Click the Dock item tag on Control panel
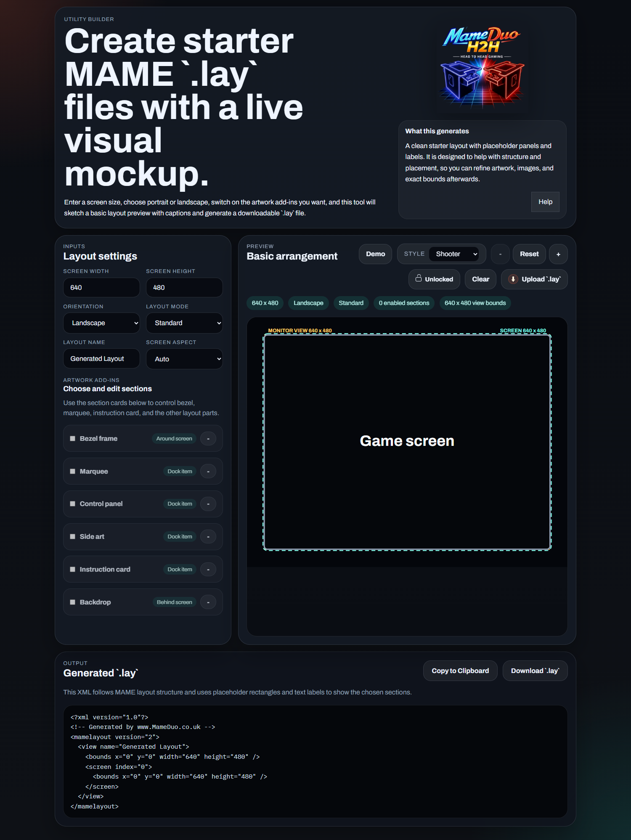Viewport: 631px width, 840px height. tap(180, 504)
